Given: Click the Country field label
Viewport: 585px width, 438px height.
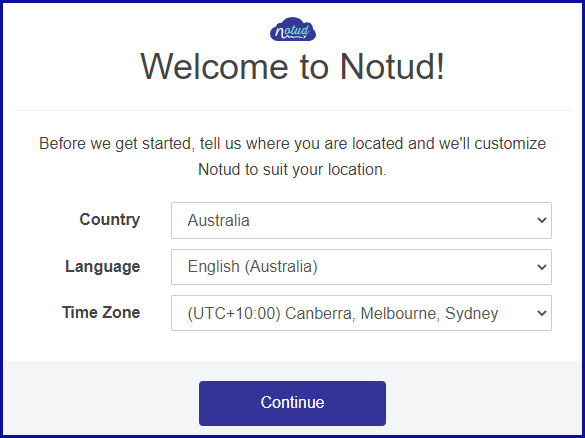Looking at the screenshot, I should 110,219.
